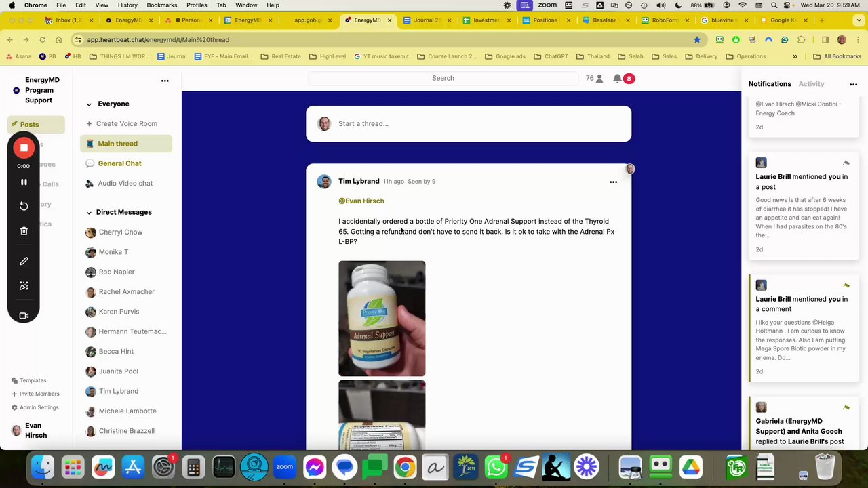The width and height of the screenshot is (868, 488).
Task: Switch to the Activity tab
Action: pos(811,84)
